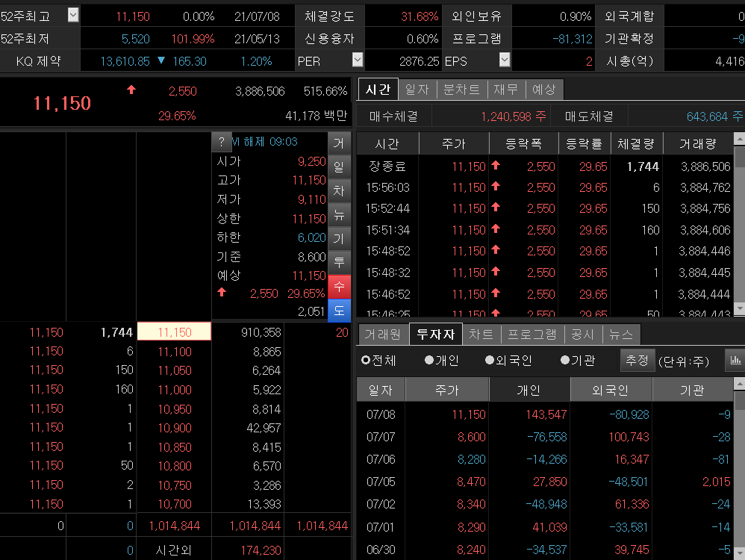Switch to the 예상 tab
The width and height of the screenshot is (745, 560).
[544, 90]
